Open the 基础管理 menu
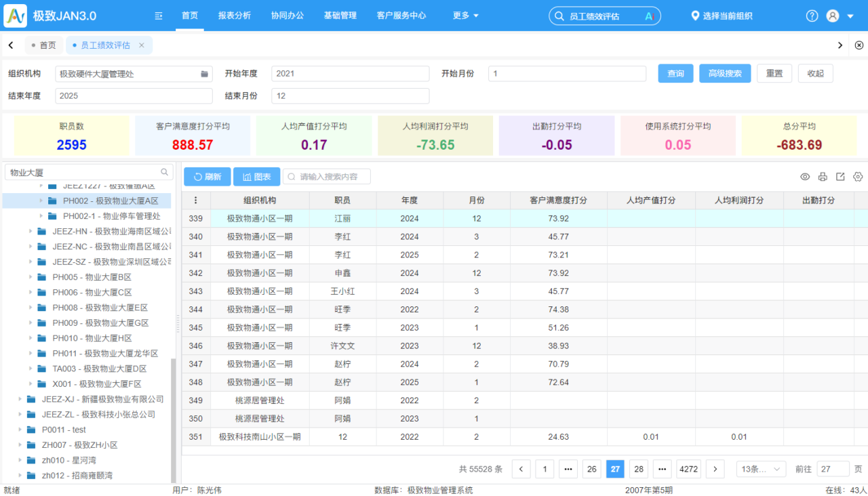Viewport: 868px width, 496px height. pos(340,16)
